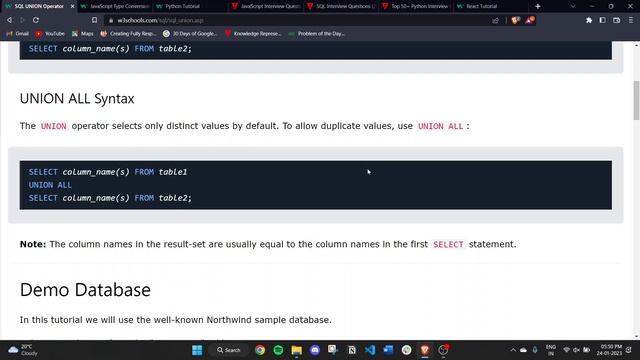
Task: Switch to the SQL Interview Questions tab
Action: click(x=342, y=6)
